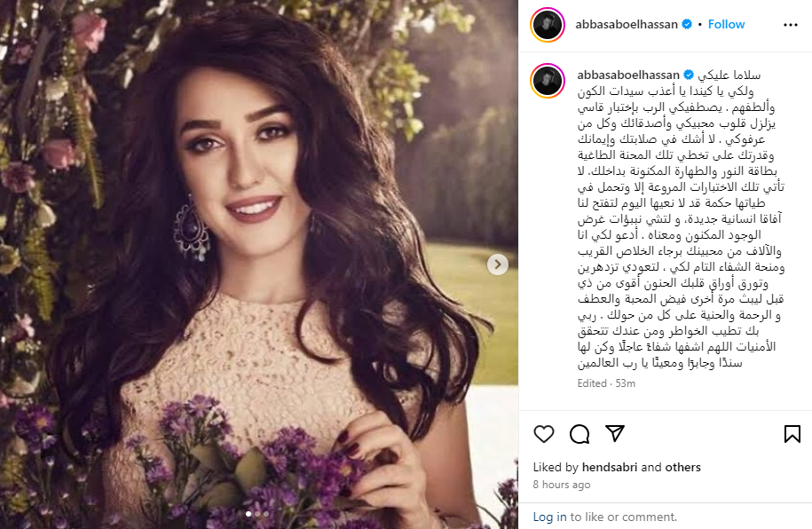Click the Follow link in the header
The width and height of the screenshot is (812, 529).
(726, 24)
